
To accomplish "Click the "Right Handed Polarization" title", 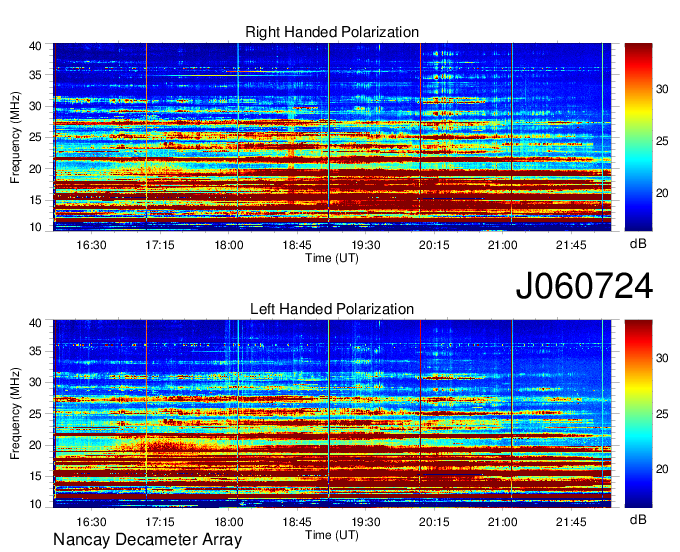I will click(x=332, y=32).
